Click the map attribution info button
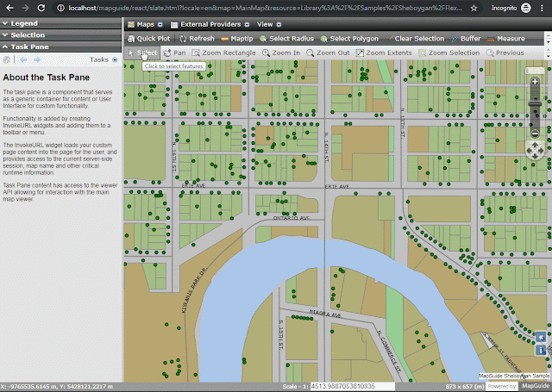Viewport: 552px width, 392px height. coord(541,350)
